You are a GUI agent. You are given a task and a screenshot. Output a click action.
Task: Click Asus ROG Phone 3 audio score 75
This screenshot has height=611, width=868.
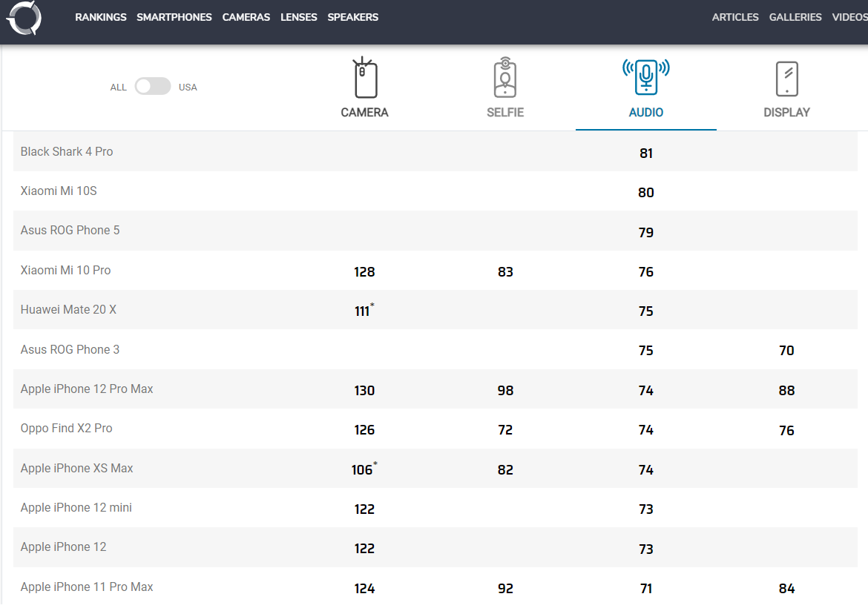coord(646,350)
